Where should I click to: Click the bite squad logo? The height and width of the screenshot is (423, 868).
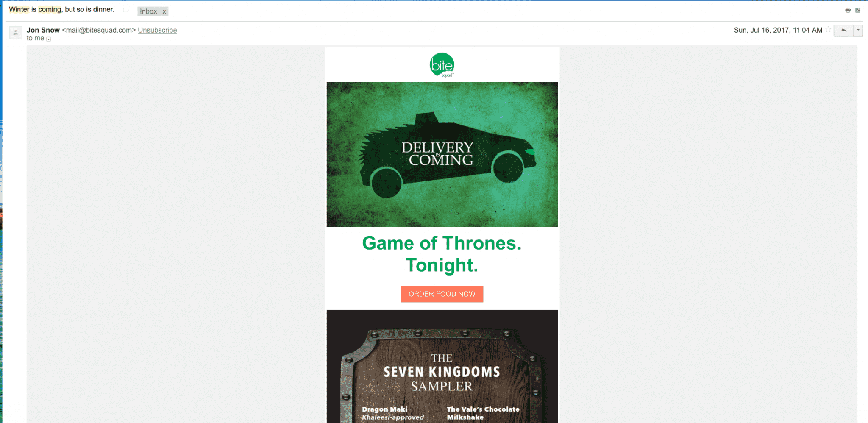coord(442,65)
